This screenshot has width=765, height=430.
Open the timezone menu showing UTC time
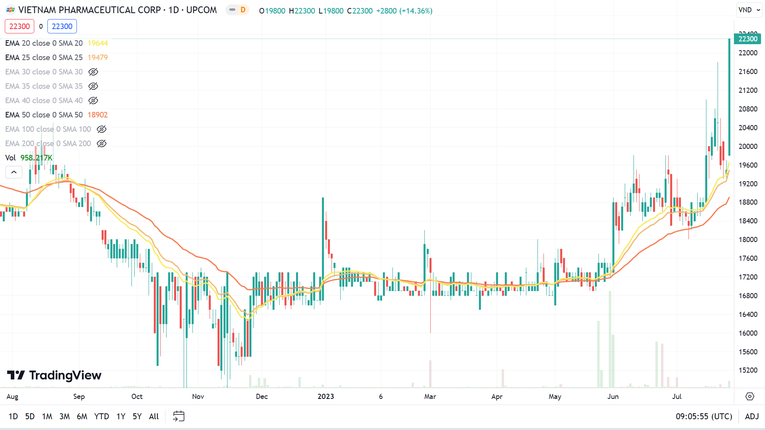[703, 416]
